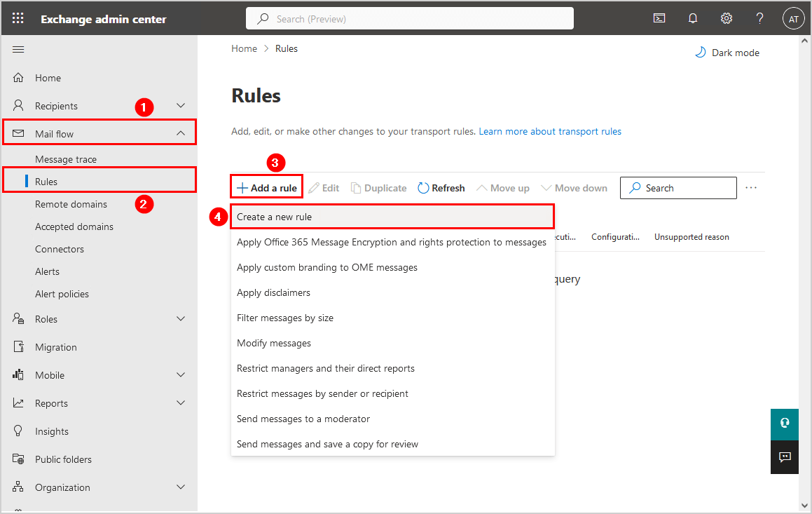This screenshot has width=812, height=514.
Task: Open the Cloud Shell terminal icon
Action: 659,19
